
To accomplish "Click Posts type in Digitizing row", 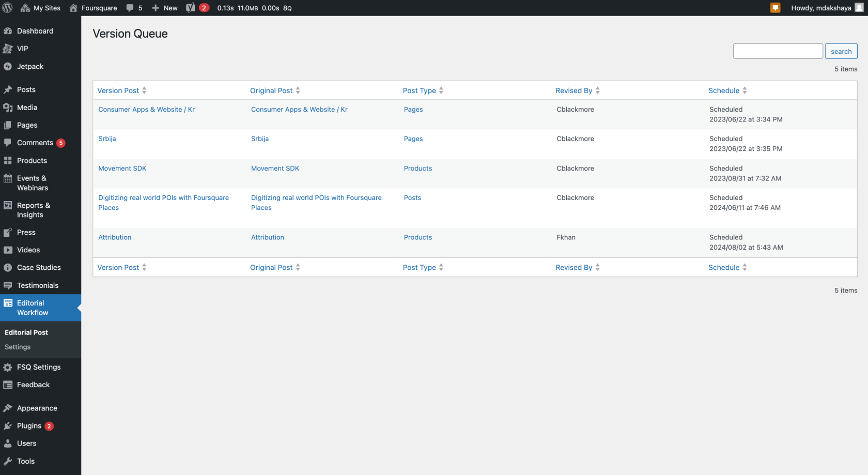I will pos(412,197).
